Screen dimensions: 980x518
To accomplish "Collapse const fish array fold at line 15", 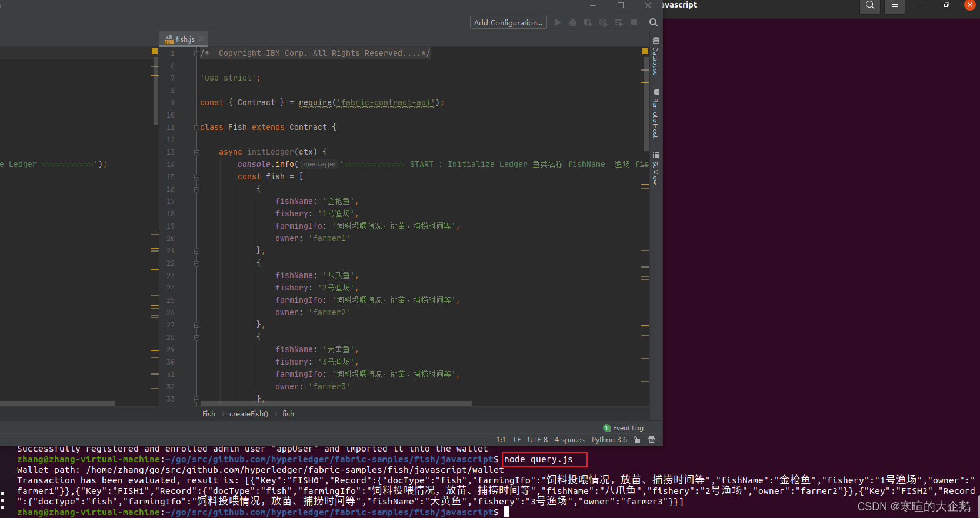I will [x=196, y=177].
